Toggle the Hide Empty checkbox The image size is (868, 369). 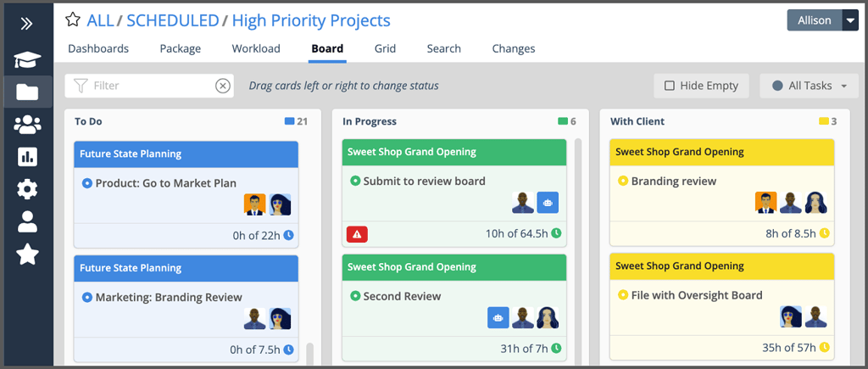(x=670, y=86)
